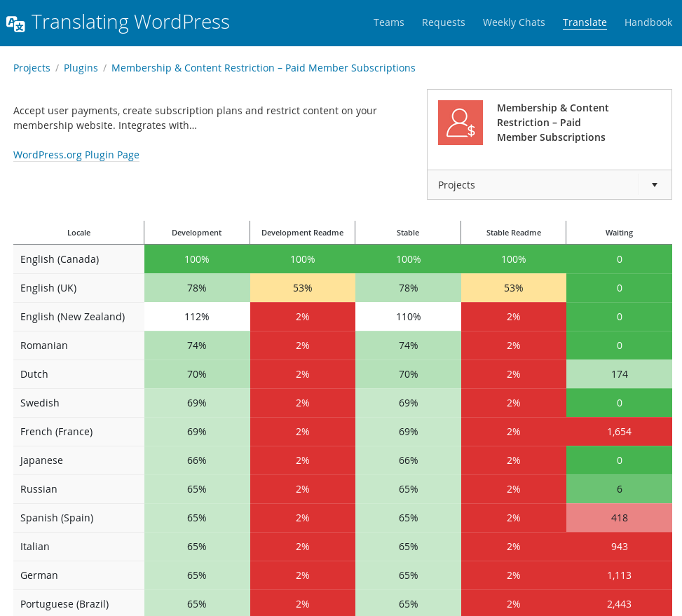
Task: Click the Projects breadcrumb link
Action: [x=32, y=68]
